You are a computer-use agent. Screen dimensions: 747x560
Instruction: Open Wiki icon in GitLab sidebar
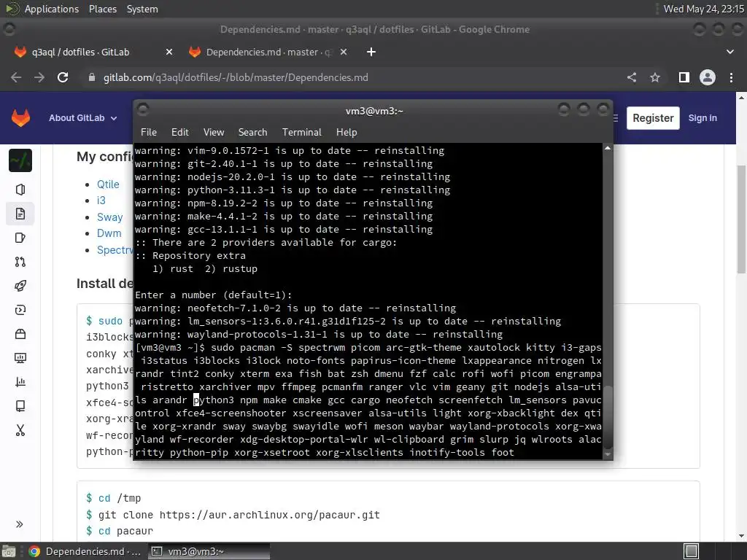point(20,405)
